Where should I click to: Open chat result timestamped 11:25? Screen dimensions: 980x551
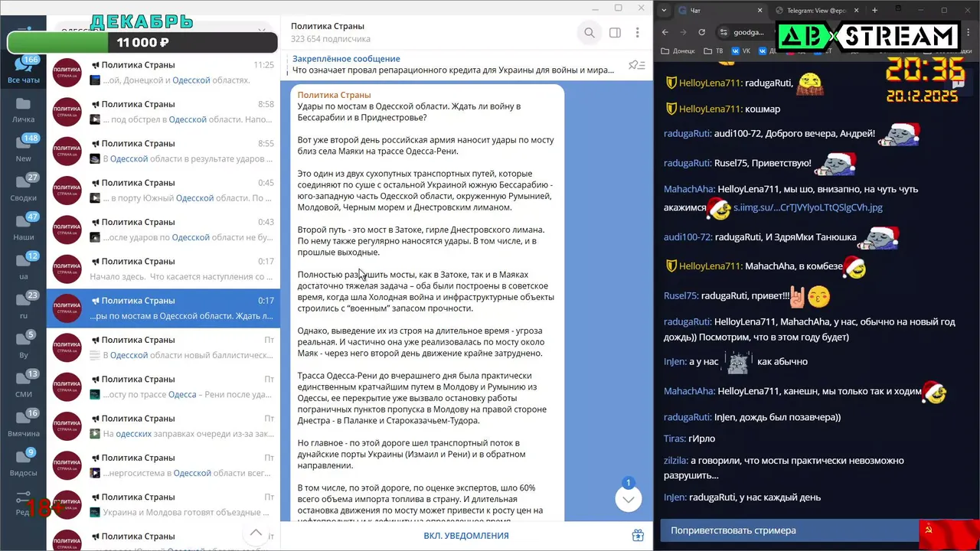point(163,73)
